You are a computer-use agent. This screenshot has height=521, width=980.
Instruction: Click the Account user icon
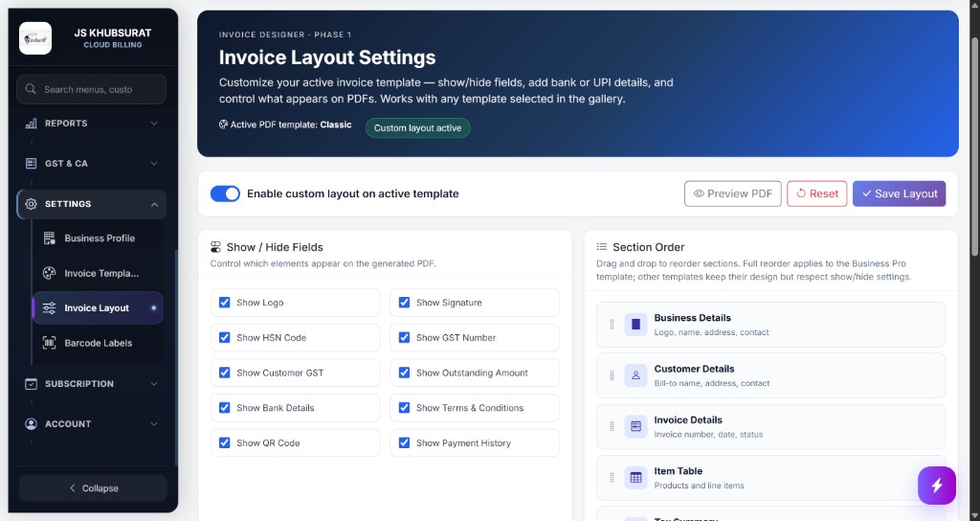tap(31, 423)
